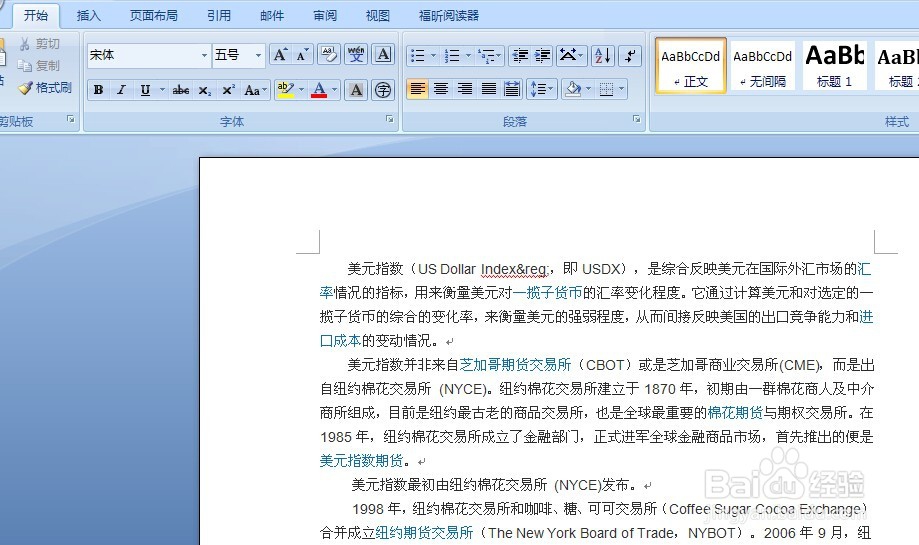
Task: Toggle subscript formatting
Action: click(204, 90)
